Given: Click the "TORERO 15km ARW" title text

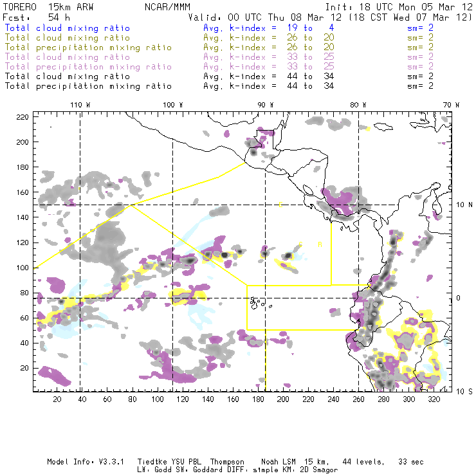Looking at the screenshot, I should 48,7.
